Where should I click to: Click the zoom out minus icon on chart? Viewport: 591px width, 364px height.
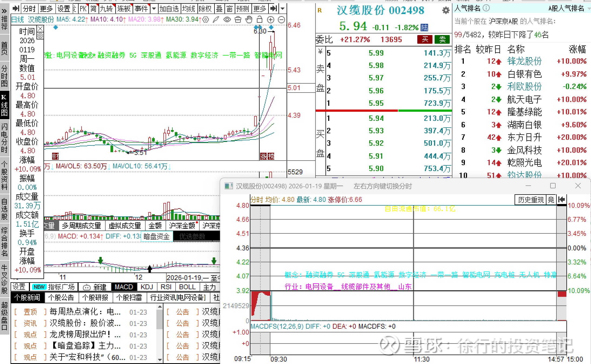[x=281, y=19]
